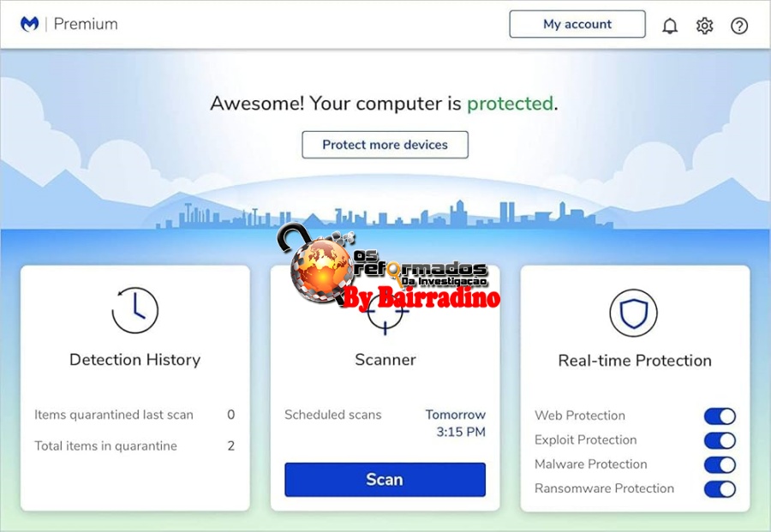Open the notifications bell
Image resolution: width=771 pixels, height=532 pixels.
tap(670, 26)
